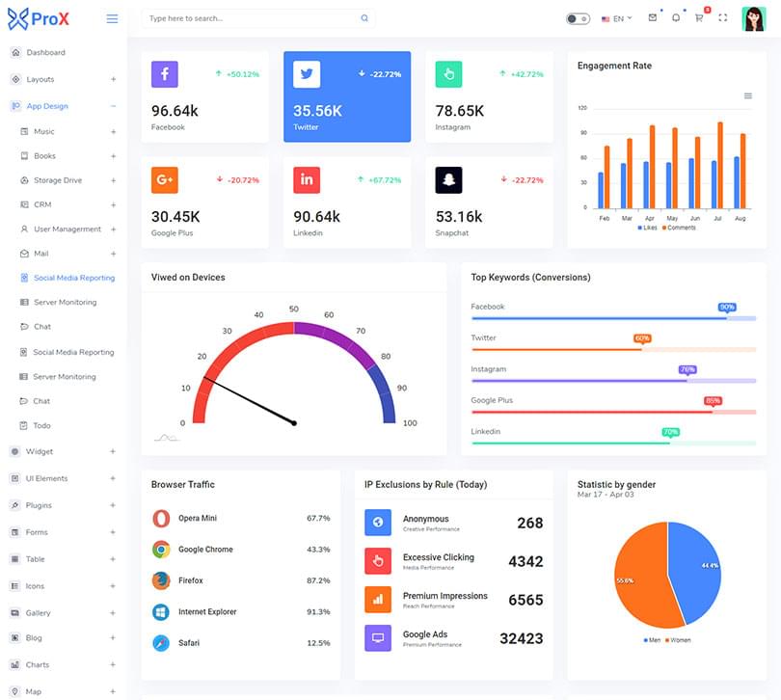
Task: Toggle the dark mode switch in header
Action: (x=578, y=18)
